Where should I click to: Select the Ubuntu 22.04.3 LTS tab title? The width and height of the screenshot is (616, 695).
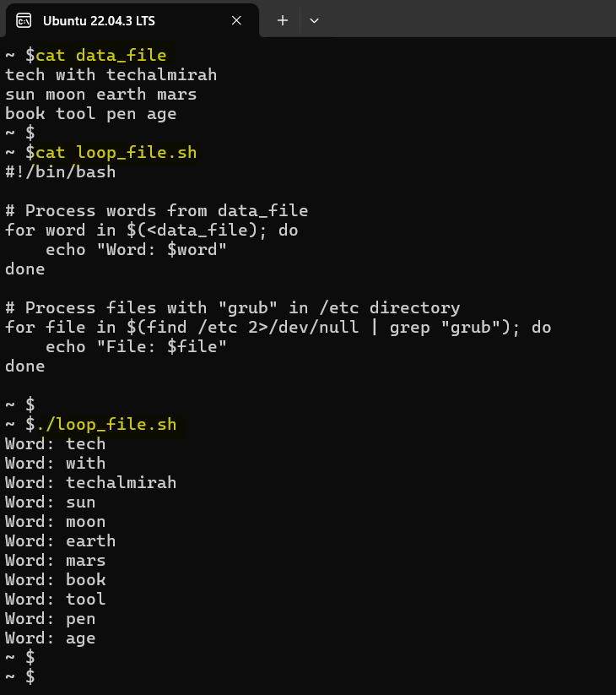click(99, 20)
